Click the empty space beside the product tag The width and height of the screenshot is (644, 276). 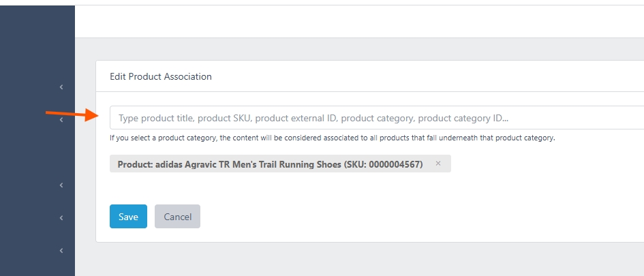tap(547, 164)
